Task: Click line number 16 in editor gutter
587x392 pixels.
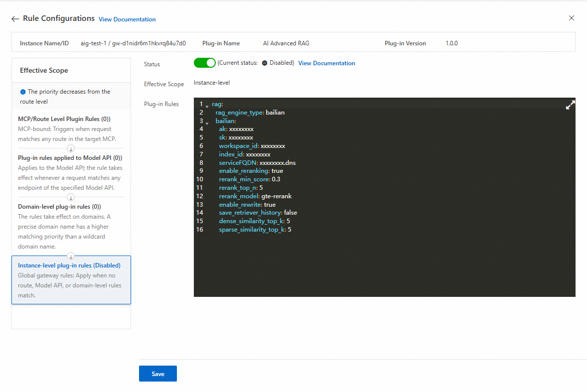Action: pos(199,230)
